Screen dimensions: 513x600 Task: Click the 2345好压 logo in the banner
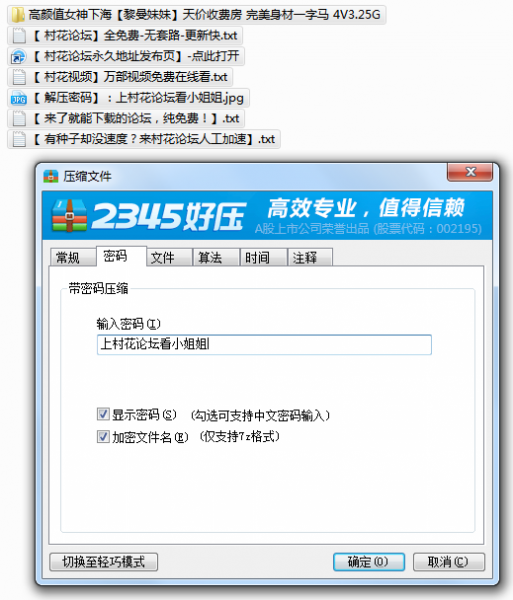pos(148,215)
